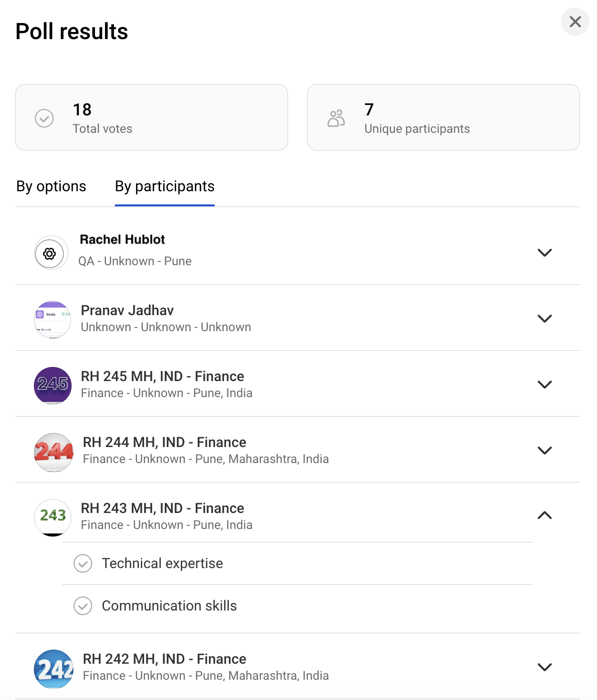597x700 pixels.
Task: Click the Unique participants people icon
Action: (x=336, y=118)
